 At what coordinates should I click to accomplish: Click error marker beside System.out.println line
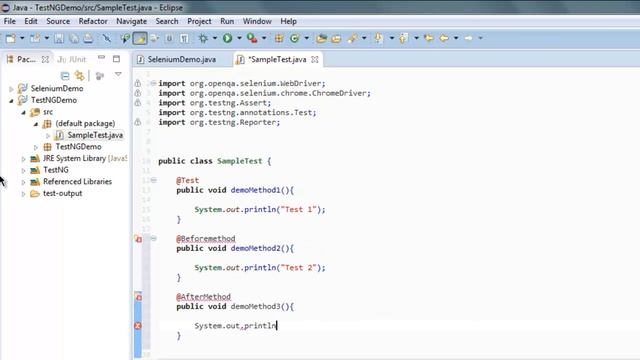tap(138, 326)
